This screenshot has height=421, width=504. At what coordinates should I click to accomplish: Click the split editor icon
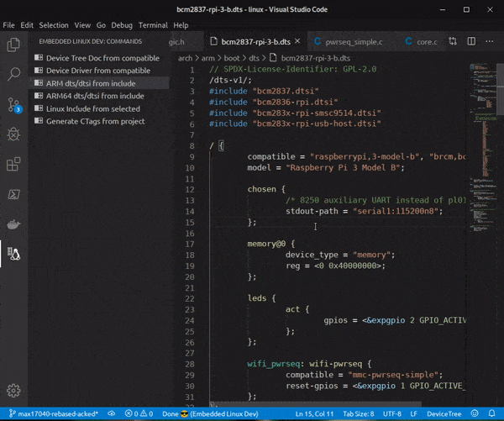coord(471,41)
